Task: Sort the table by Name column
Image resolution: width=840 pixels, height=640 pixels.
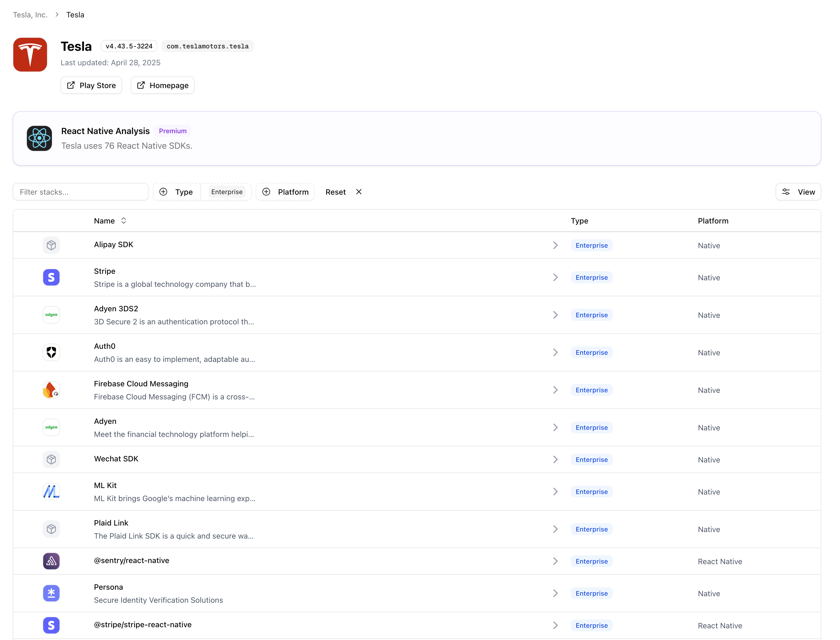Action: pos(110,221)
